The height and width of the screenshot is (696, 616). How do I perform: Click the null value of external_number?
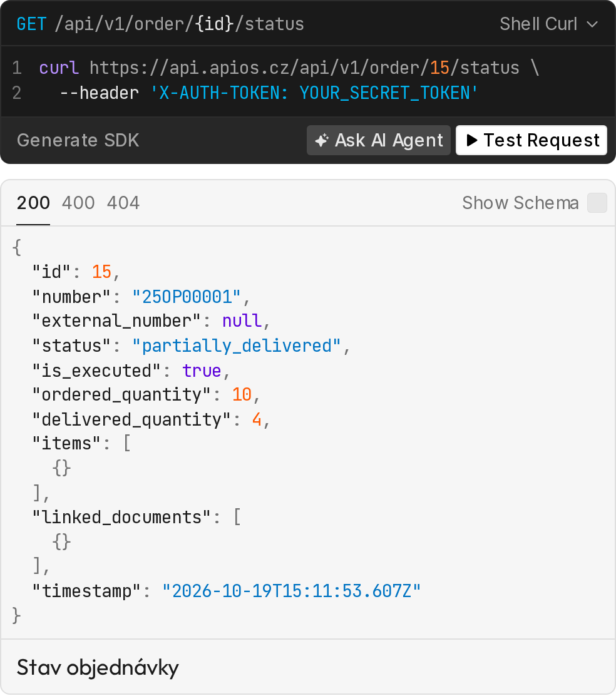point(242,320)
